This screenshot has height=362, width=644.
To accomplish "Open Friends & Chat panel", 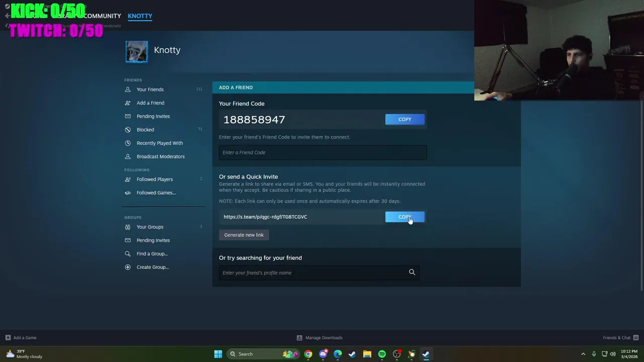I will click(x=621, y=338).
